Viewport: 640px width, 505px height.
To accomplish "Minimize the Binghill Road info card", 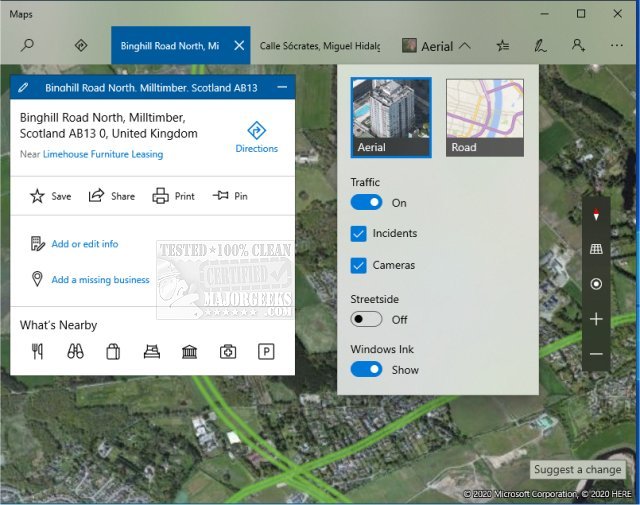I will click(x=282, y=88).
